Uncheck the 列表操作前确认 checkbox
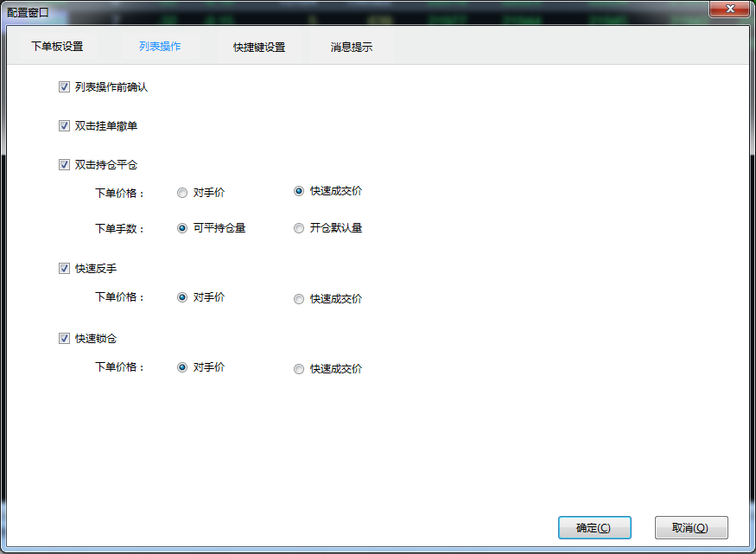The image size is (756, 554). coord(64,87)
